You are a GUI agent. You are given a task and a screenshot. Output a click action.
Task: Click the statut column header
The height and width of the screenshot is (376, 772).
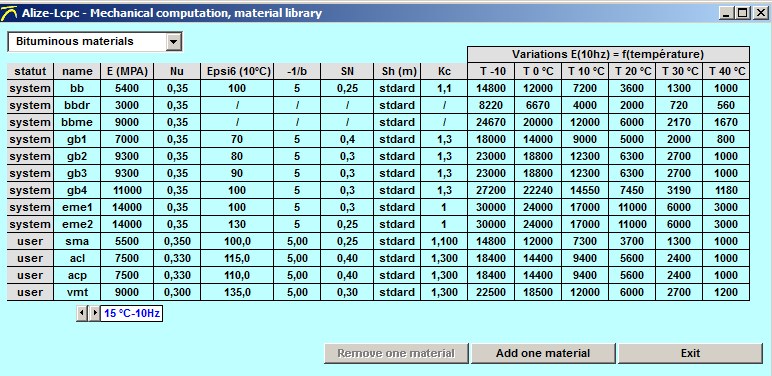point(30,71)
